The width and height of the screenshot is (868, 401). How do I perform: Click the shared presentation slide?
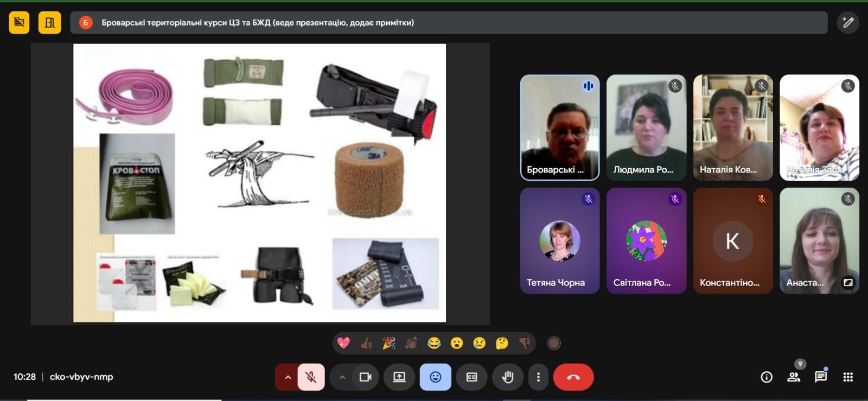pyautogui.click(x=260, y=183)
